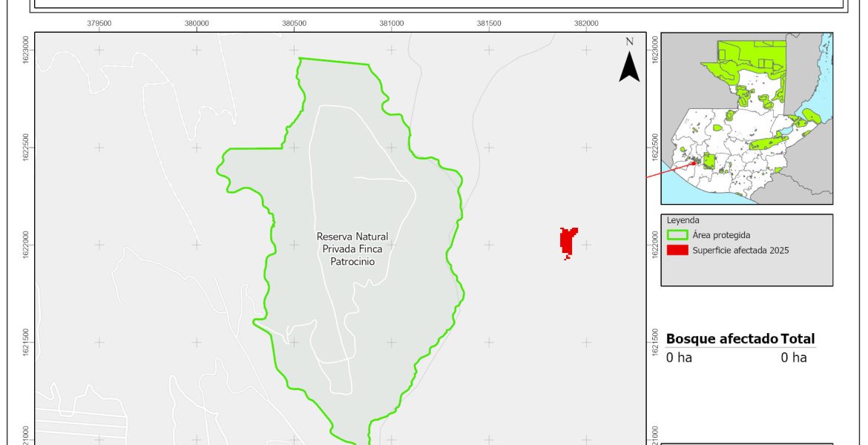Click the Superficie afectada 2025 legend text
The width and height of the screenshot is (868, 445).
coord(740,250)
